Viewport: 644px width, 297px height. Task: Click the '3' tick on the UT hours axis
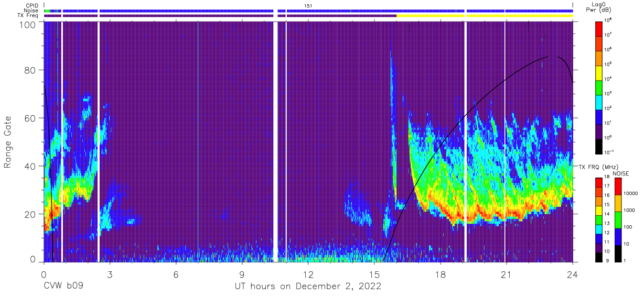coord(110,274)
